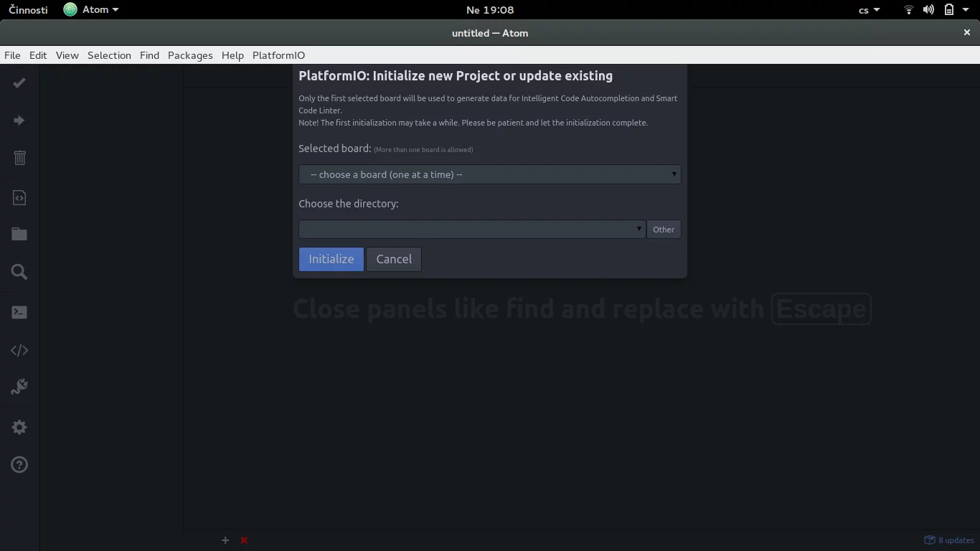The width and height of the screenshot is (980, 551).
Task: Click the Find magnifier icon in sidebar
Action: 19,272
